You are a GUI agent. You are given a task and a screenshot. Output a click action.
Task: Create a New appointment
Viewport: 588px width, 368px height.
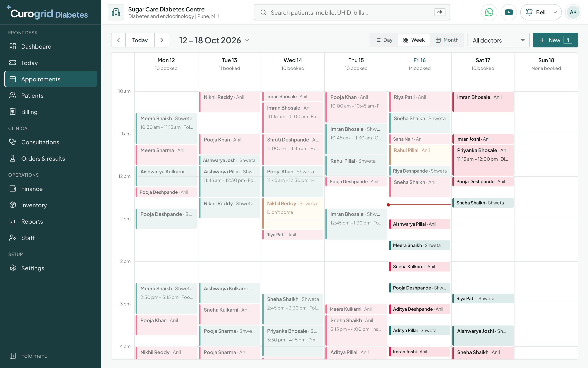[555, 40]
